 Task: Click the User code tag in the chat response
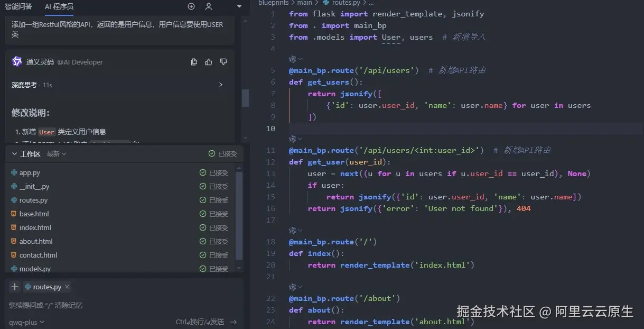(47, 132)
